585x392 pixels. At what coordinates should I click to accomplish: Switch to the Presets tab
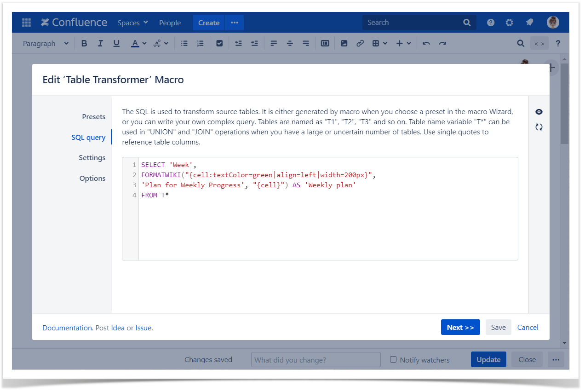tap(93, 116)
